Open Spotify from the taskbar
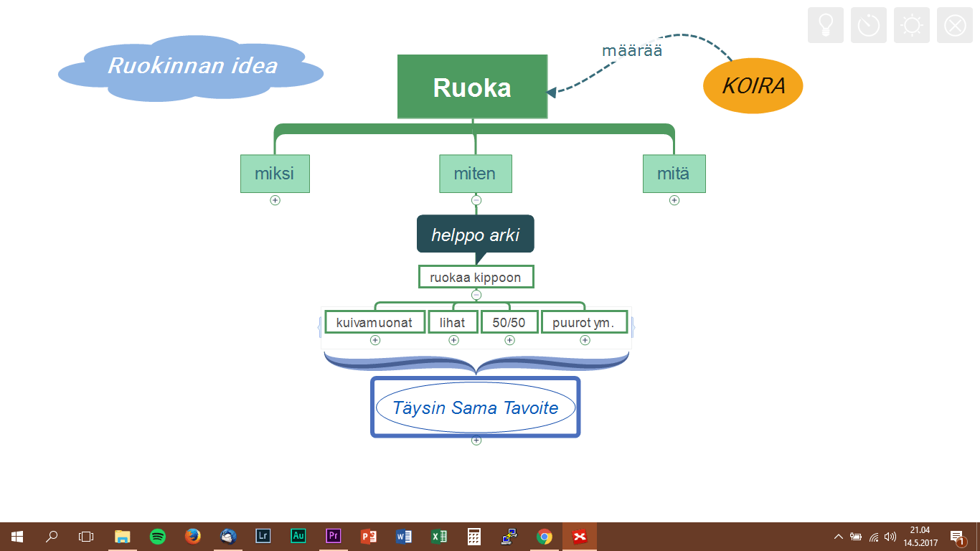 [x=158, y=536]
